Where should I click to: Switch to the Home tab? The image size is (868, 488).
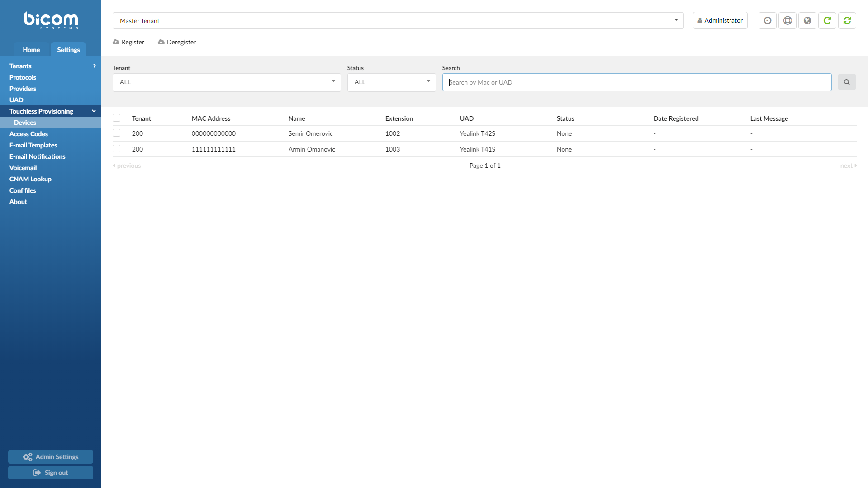pos(31,50)
